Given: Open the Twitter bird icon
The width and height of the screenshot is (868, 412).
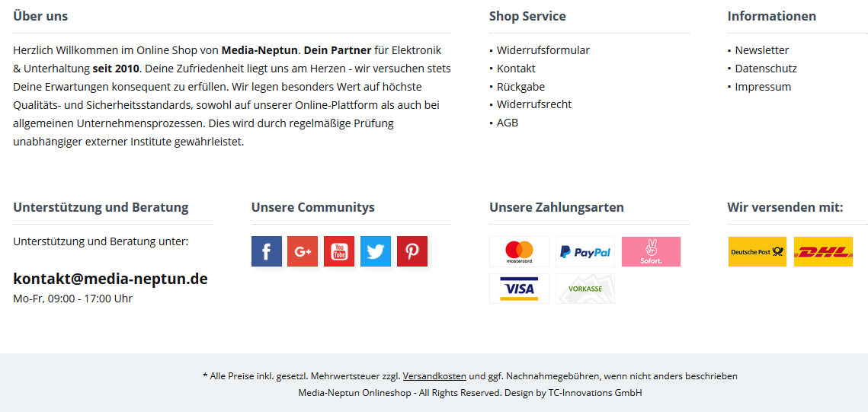Looking at the screenshot, I should (376, 251).
